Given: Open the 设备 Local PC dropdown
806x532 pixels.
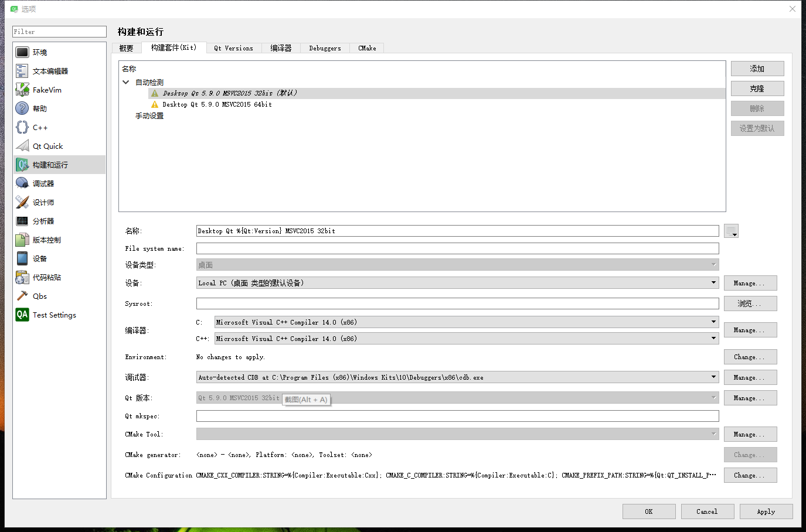Looking at the screenshot, I should (458, 283).
